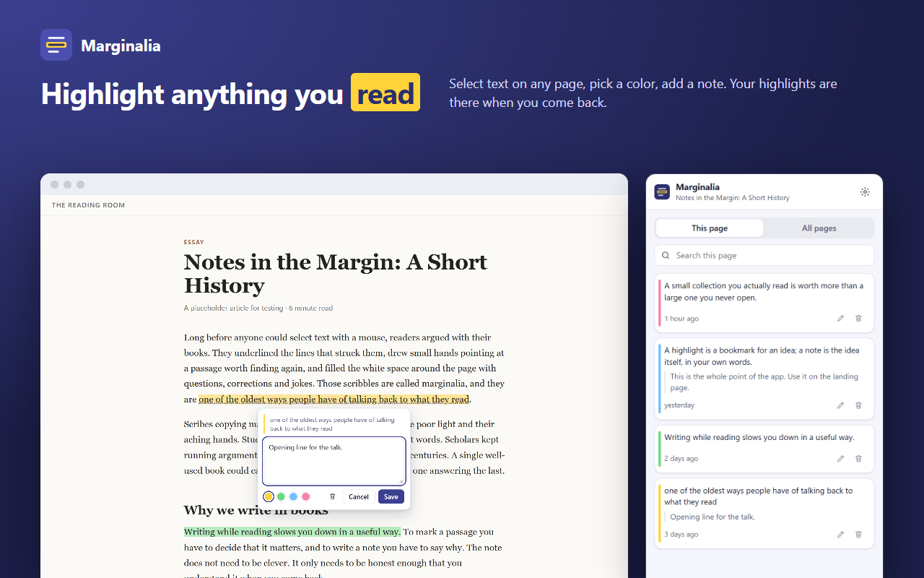This screenshot has width=924, height=578.
Task: Click the ESSAY label above the title
Action: pos(194,243)
